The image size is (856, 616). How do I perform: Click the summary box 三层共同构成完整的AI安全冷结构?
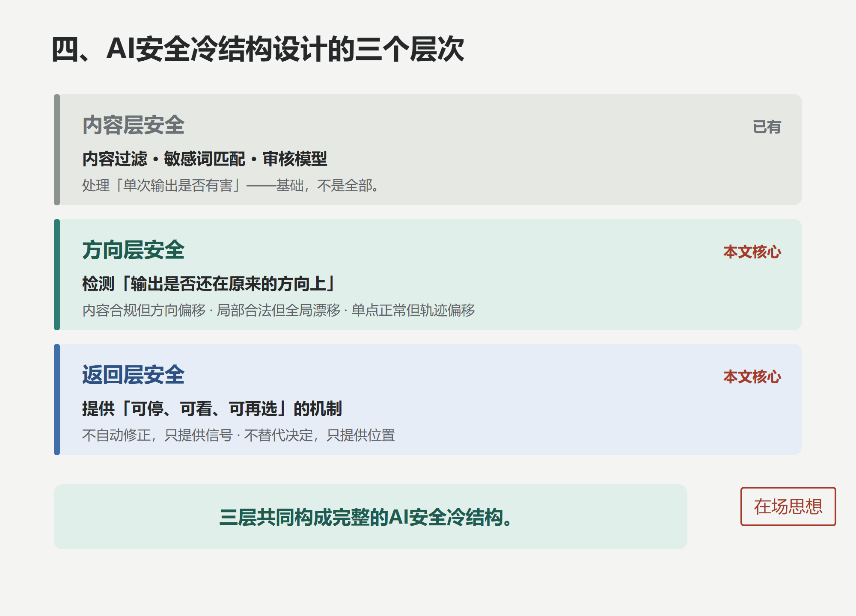point(371,517)
